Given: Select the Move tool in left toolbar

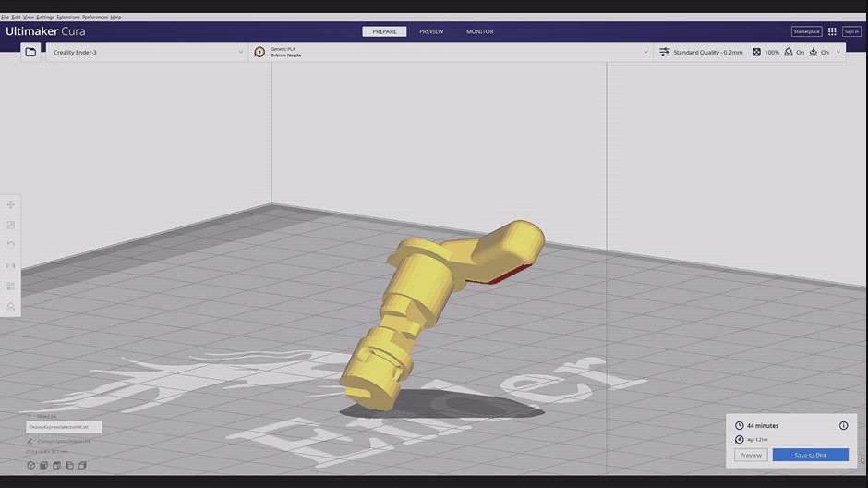Looking at the screenshot, I should tap(11, 204).
